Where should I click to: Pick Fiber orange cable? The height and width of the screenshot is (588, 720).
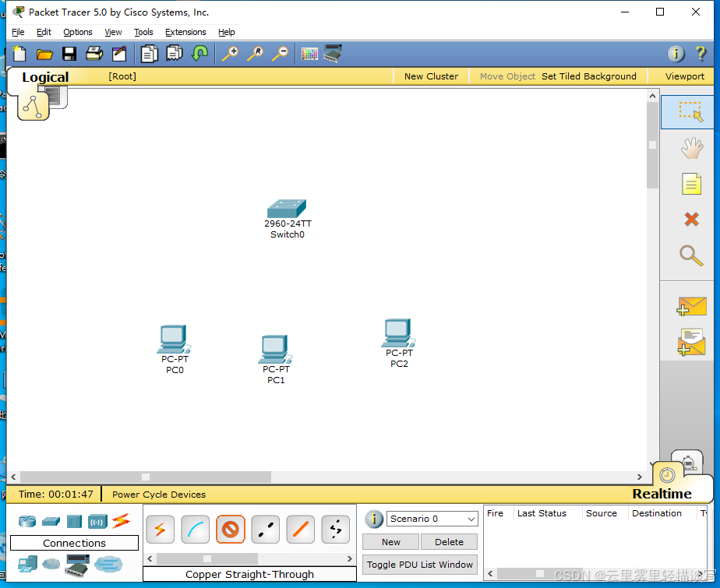[300, 530]
